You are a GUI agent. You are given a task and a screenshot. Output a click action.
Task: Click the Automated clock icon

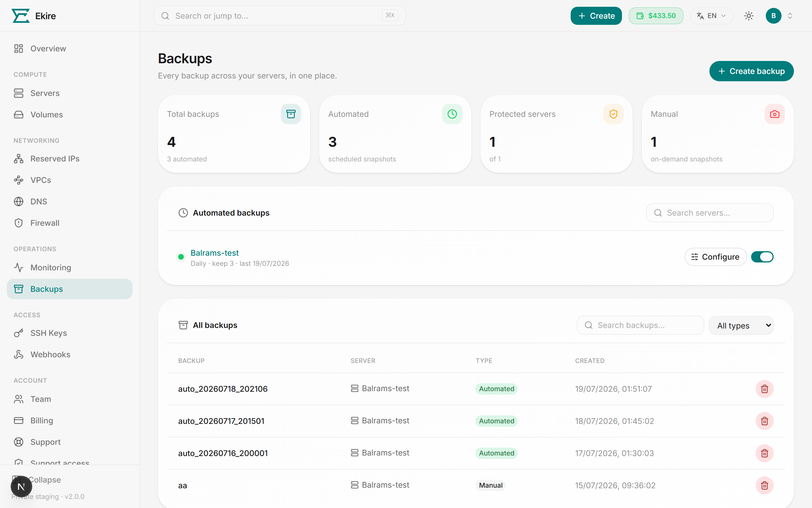(x=452, y=114)
